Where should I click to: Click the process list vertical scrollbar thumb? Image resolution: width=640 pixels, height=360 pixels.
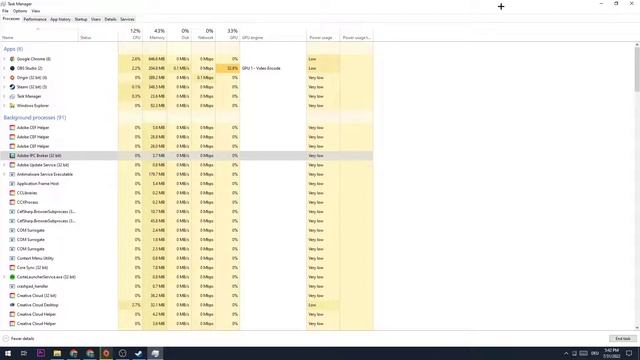click(x=637, y=69)
